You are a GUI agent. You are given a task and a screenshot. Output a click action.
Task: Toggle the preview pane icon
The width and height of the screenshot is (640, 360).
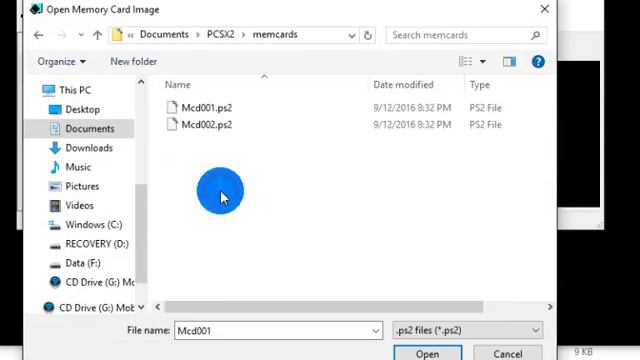tap(509, 62)
